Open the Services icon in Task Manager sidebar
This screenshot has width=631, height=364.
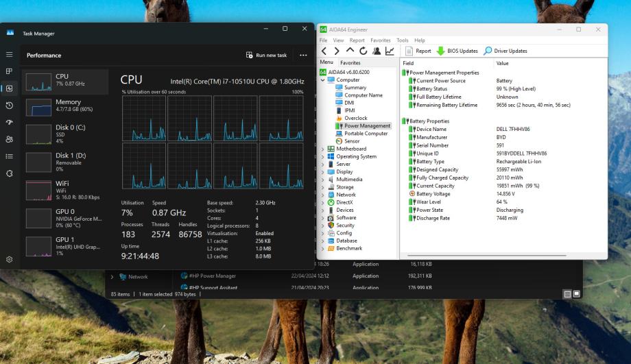tap(9, 173)
